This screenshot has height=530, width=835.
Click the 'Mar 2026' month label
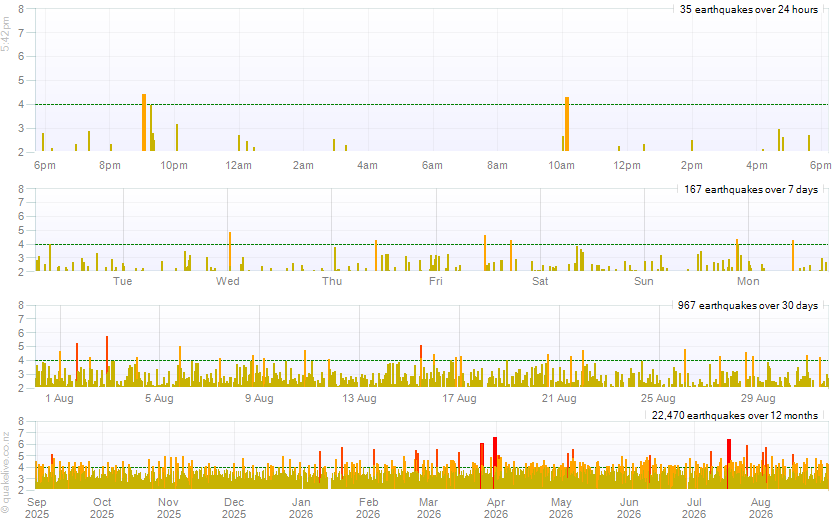click(429, 508)
